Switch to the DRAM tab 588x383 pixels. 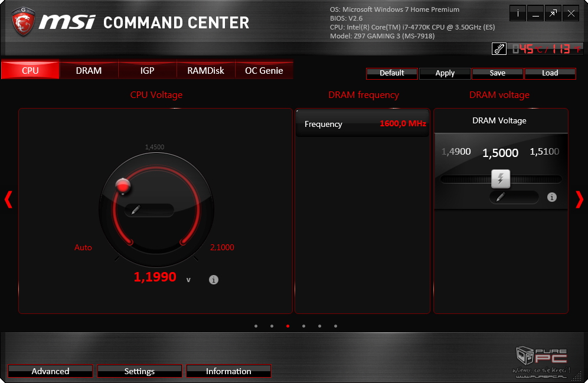[x=89, y=70]
